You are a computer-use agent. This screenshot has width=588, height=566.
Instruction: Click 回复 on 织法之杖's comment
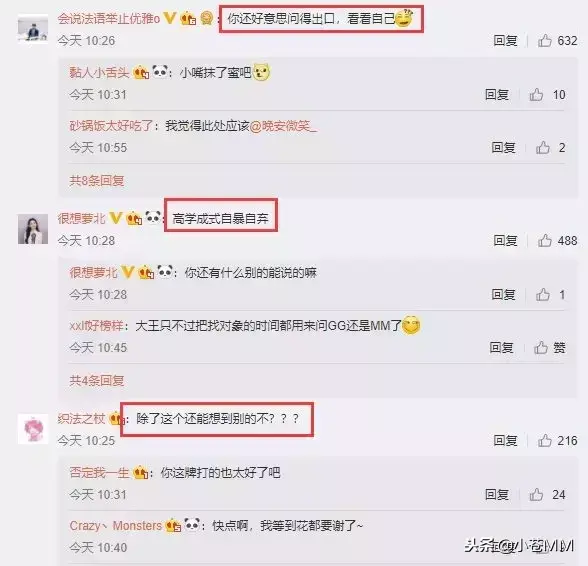(505, 440)
